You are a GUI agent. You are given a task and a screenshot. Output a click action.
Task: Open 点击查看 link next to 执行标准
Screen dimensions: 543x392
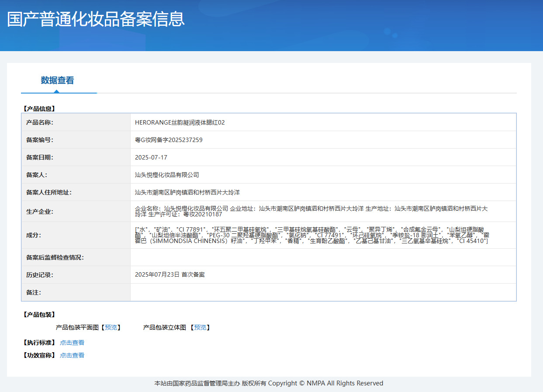click(72, 343)
